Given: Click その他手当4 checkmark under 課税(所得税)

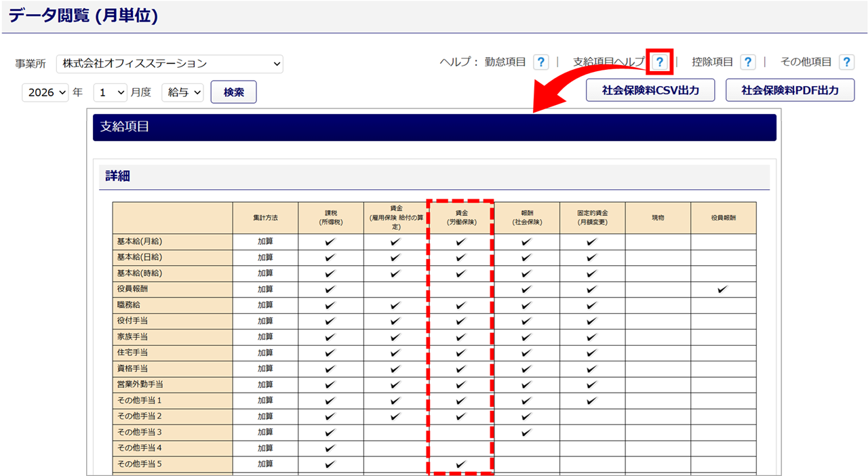Looking at the screenshot, I should coord(330,448).
